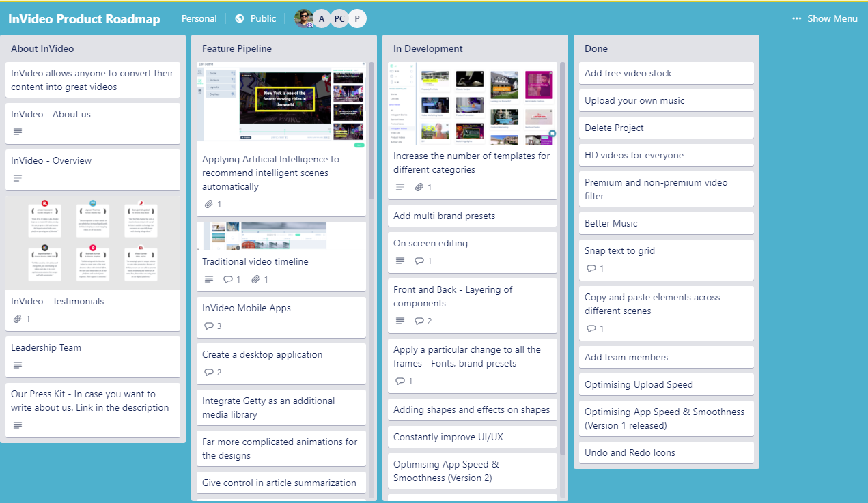Click description icon on 'Increase the number of templates'
The height and width of the screenshot is (503, 868).
pyautogui.click(x=400, y=187)
